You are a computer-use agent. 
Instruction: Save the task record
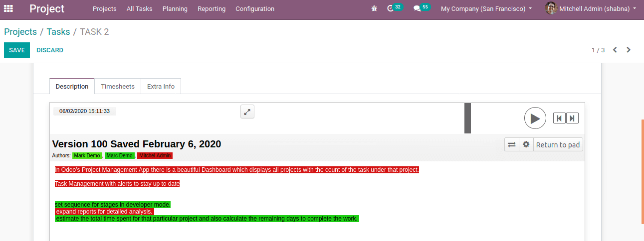(17, 50)
